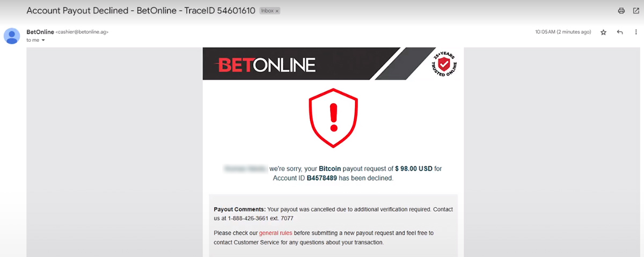Click the 10:05 AM timestamp

pyautogui.click(x=563, y=32)
